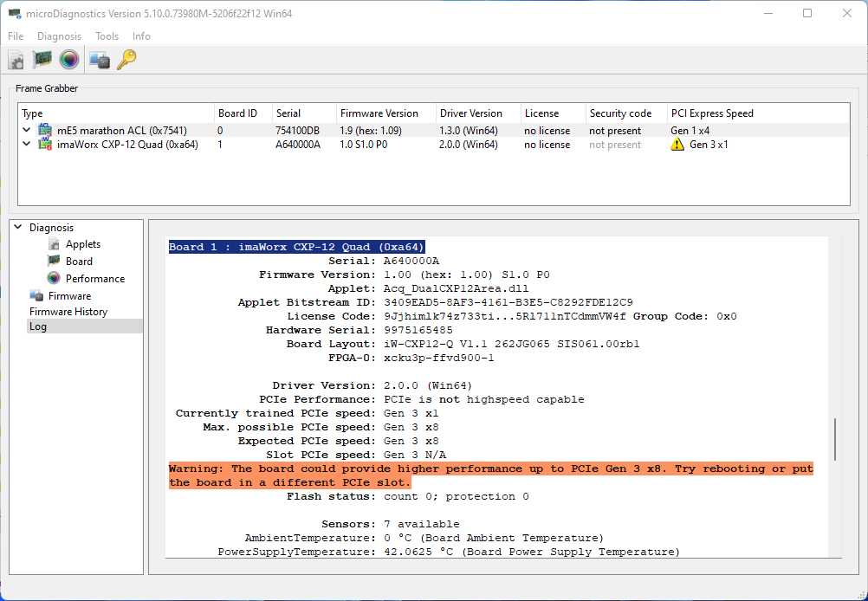Click the PCI Express speed warning triangle
The height and width of the screenshot is (601, 868).
click(677, 145)
